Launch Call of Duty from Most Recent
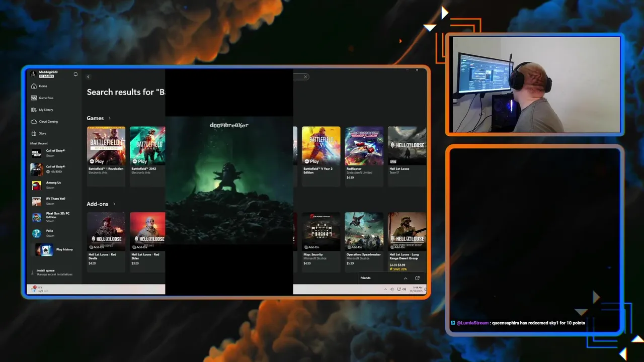 point(53,152)
